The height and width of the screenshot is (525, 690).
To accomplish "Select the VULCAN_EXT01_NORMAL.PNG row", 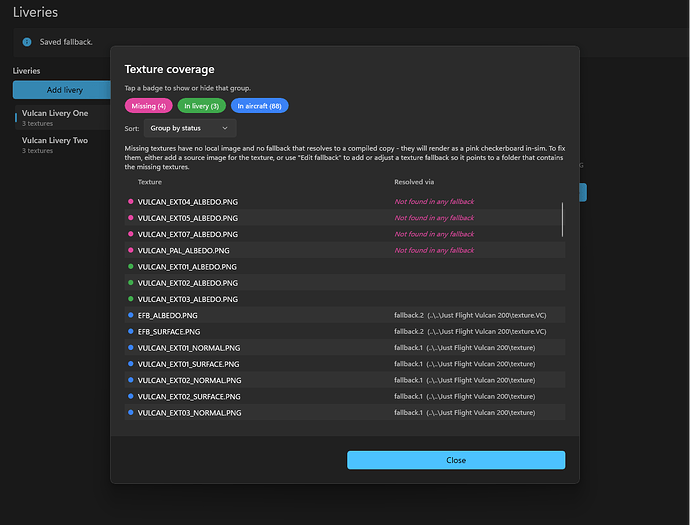I will coord(345,348).
